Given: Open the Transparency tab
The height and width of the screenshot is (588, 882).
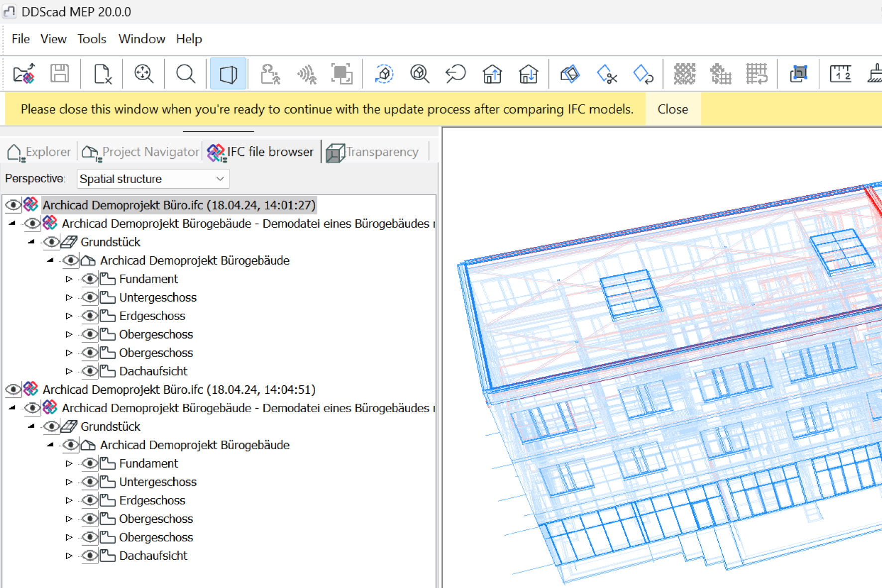Looking at the screenshot, I should point(373,152).
